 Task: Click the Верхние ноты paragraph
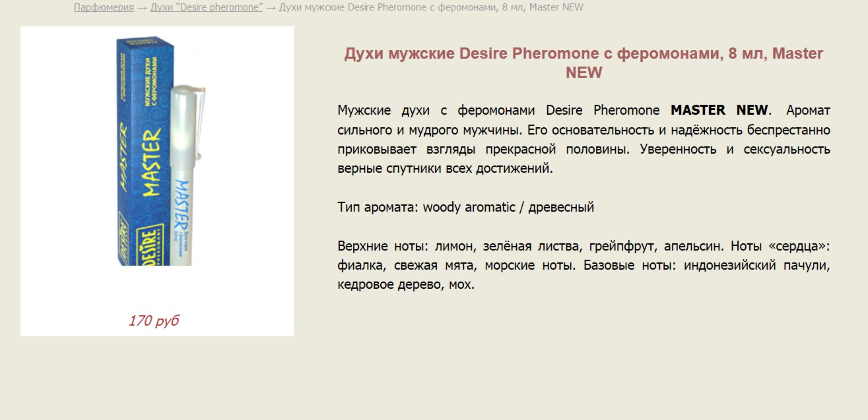[x=584, y=266]
